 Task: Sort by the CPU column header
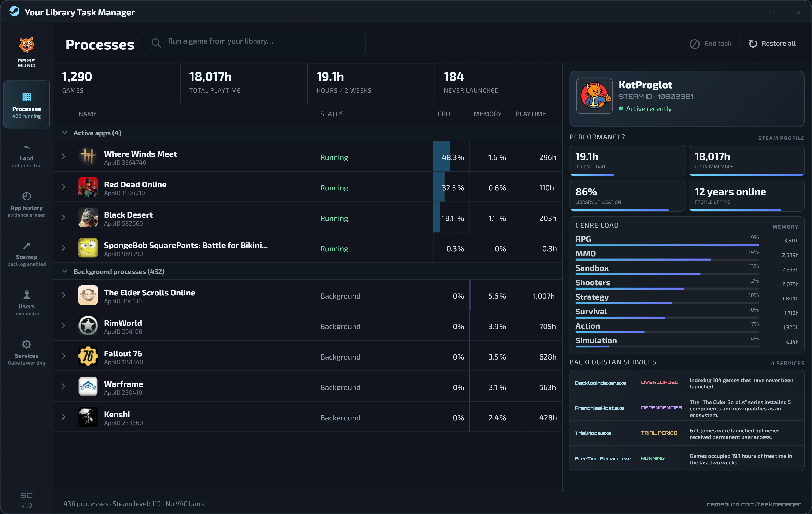tap(444, 114)
